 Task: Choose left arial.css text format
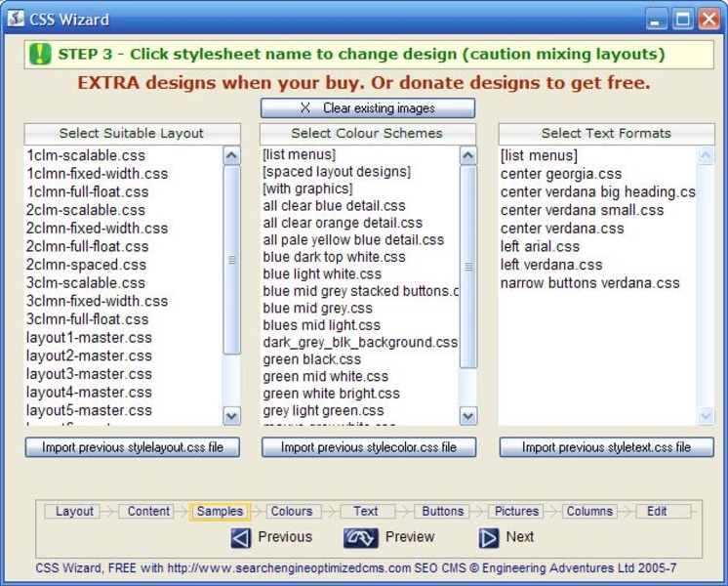pos(540,246)
